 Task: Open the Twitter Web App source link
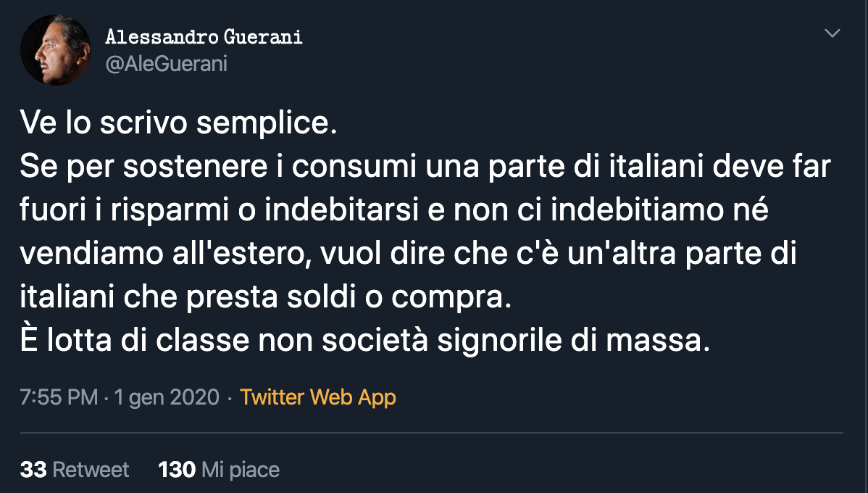(x=317, y=397)
